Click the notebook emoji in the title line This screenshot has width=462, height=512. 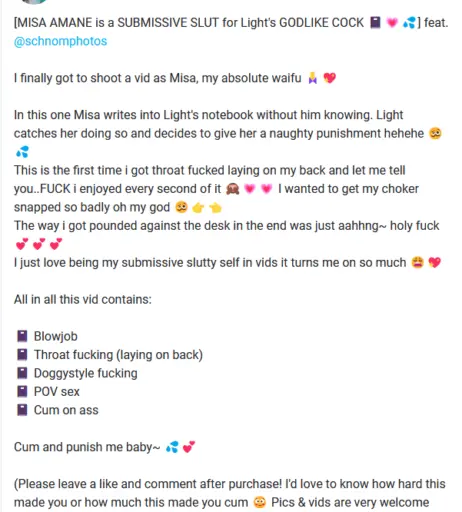tap(375, 23)
